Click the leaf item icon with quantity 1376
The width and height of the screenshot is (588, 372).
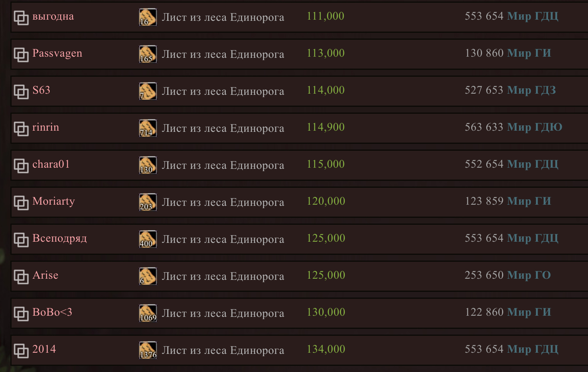148,350
